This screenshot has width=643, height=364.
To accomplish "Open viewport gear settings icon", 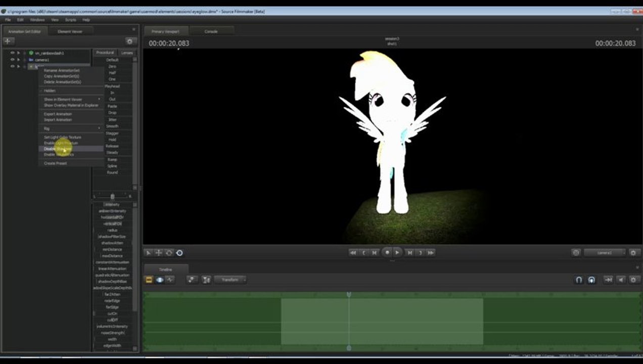I will (x=634, y=253).
